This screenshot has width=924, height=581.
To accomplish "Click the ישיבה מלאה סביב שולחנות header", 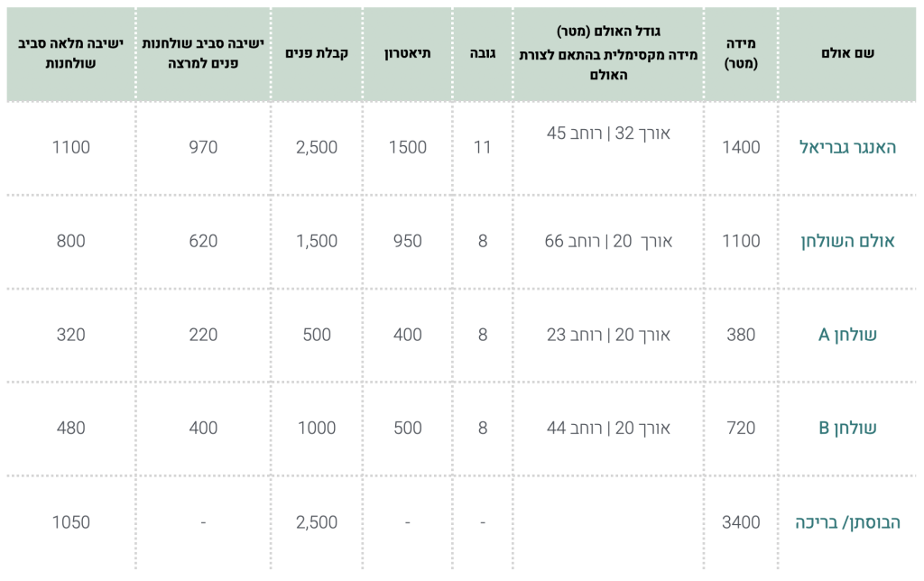I will coord(70,53).
